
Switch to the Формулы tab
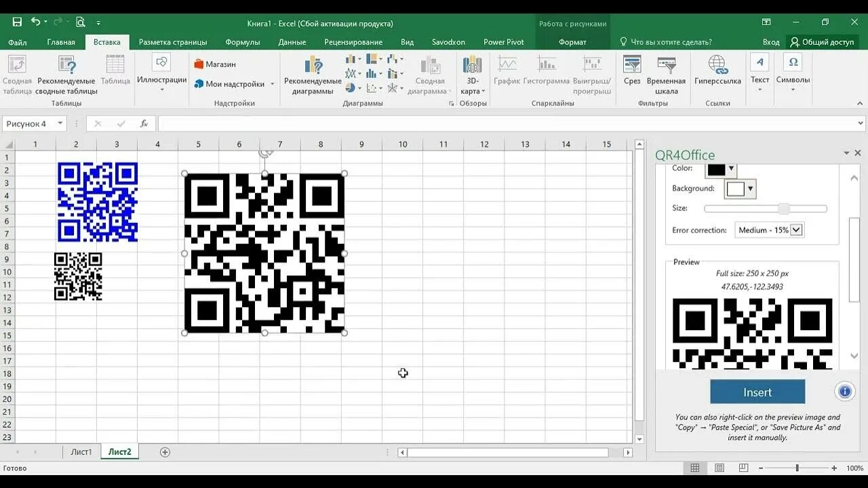[x=243, y=42]
